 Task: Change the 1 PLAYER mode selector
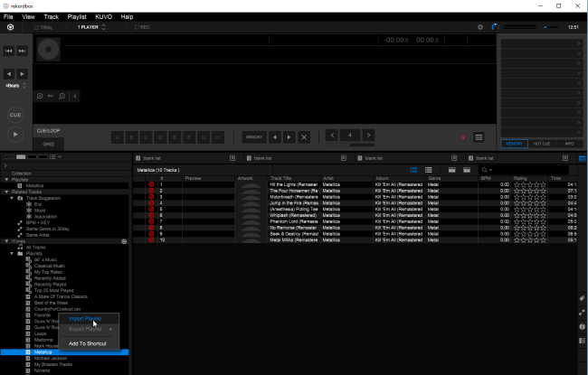(91, 27)
